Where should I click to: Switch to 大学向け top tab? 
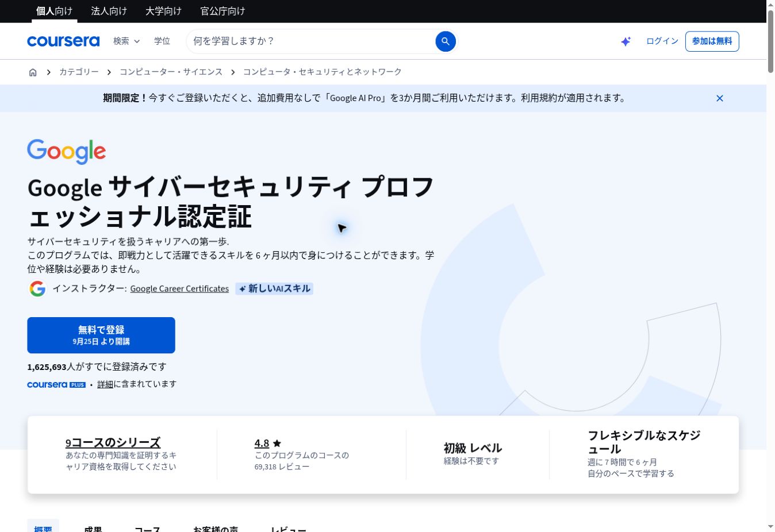point(164,11)
